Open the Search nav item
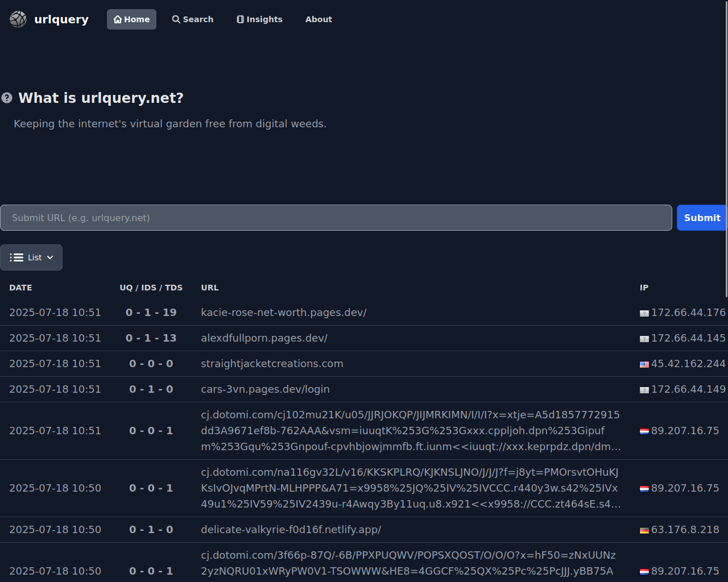Viewport: 728px width, 582px height. point(193,19)
